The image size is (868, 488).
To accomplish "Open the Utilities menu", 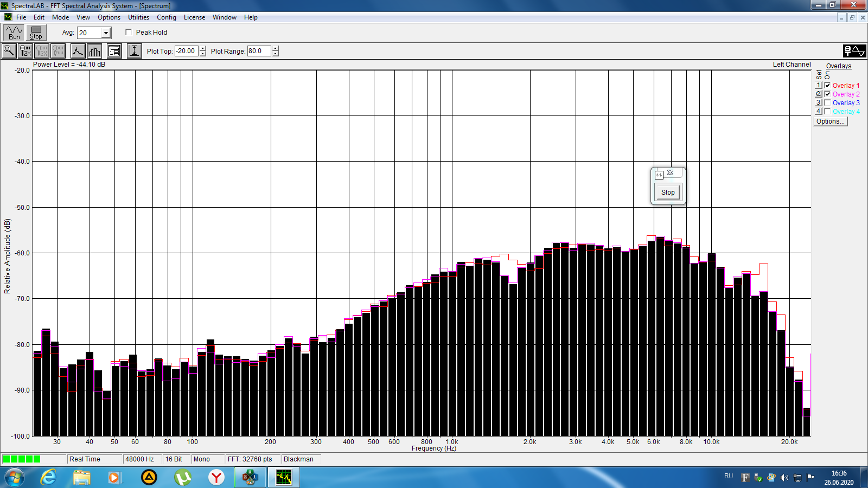I will [138, 17].
